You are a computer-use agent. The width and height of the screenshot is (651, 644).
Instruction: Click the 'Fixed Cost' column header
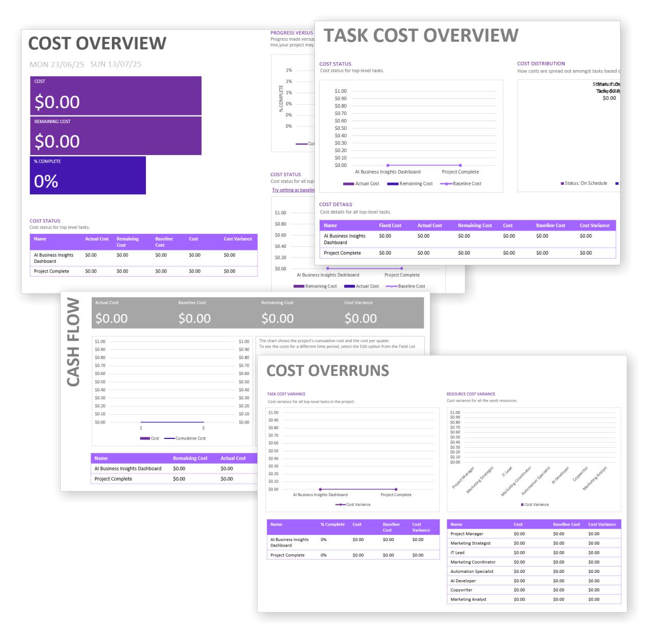pyautogui.click(x=390, y=226)
